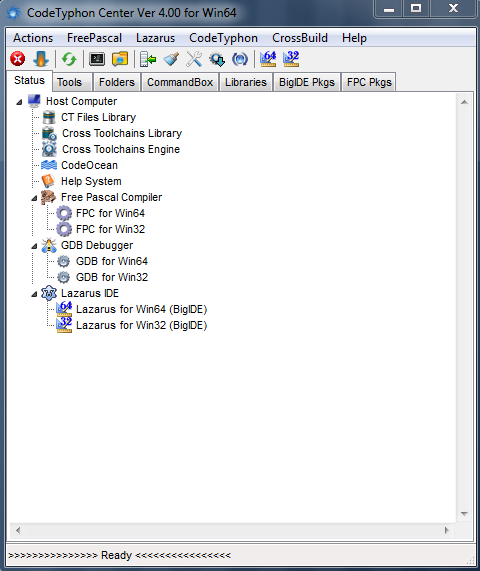This screenshot has height=571, width=480.
Task: Click the gear with download arrow icon
Action: pyautogui.click(x=217, y=59)
